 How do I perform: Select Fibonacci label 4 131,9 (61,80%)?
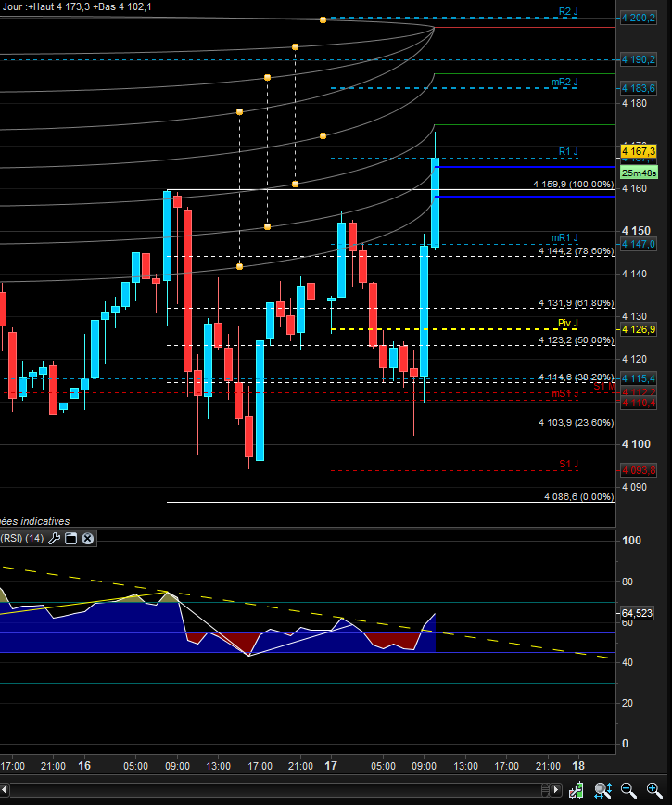(x=577, y=303)
